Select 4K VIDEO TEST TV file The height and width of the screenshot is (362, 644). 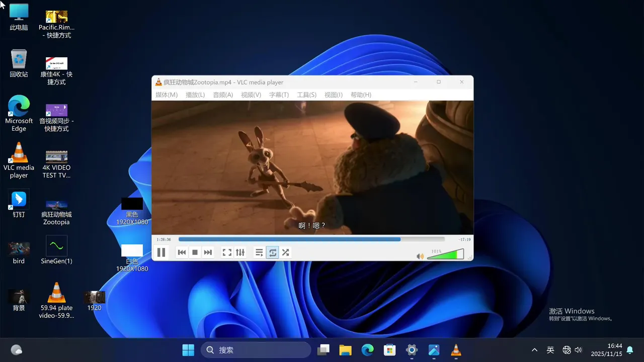click(x=56, y=164)
